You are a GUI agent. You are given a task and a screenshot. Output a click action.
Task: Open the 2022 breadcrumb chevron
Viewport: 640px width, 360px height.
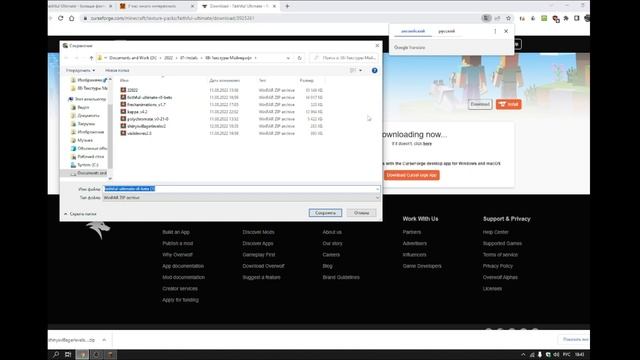pyautogui.click(x=176, y=58)
